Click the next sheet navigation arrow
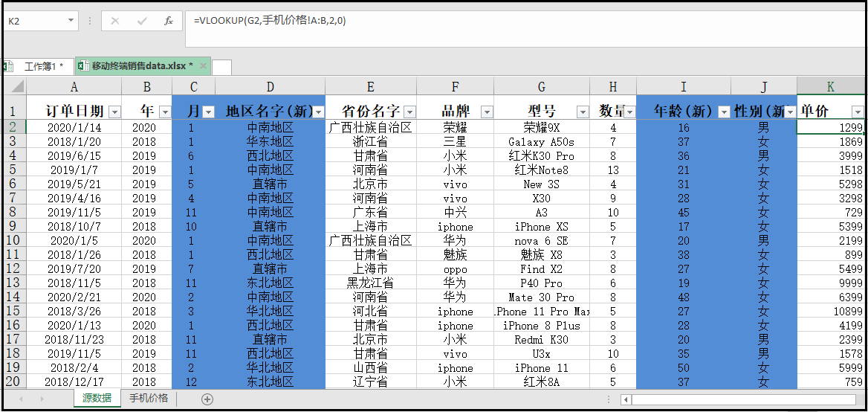 click(x=42, y=399)
